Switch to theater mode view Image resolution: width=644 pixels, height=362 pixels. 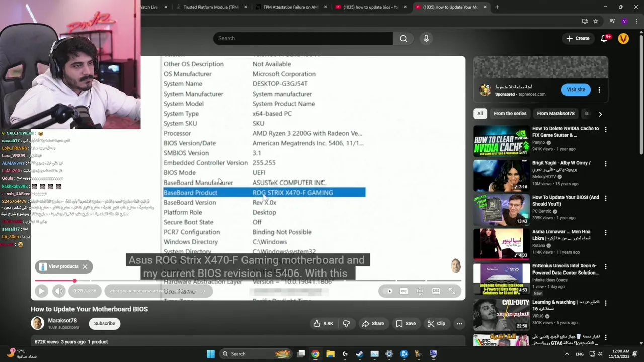436,291
